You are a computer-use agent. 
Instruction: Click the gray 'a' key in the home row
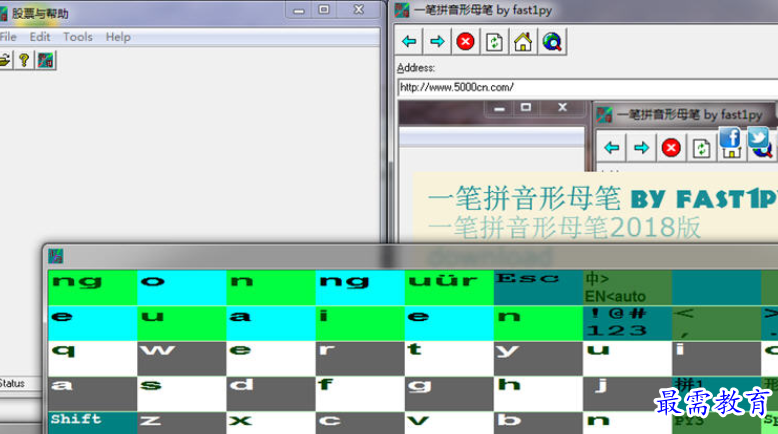[x=92, y=393]
